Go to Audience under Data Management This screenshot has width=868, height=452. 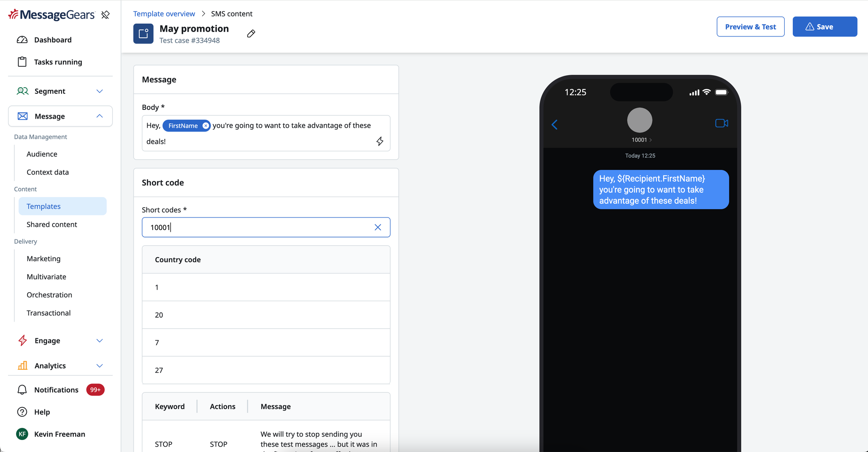[x=42, y=154]
